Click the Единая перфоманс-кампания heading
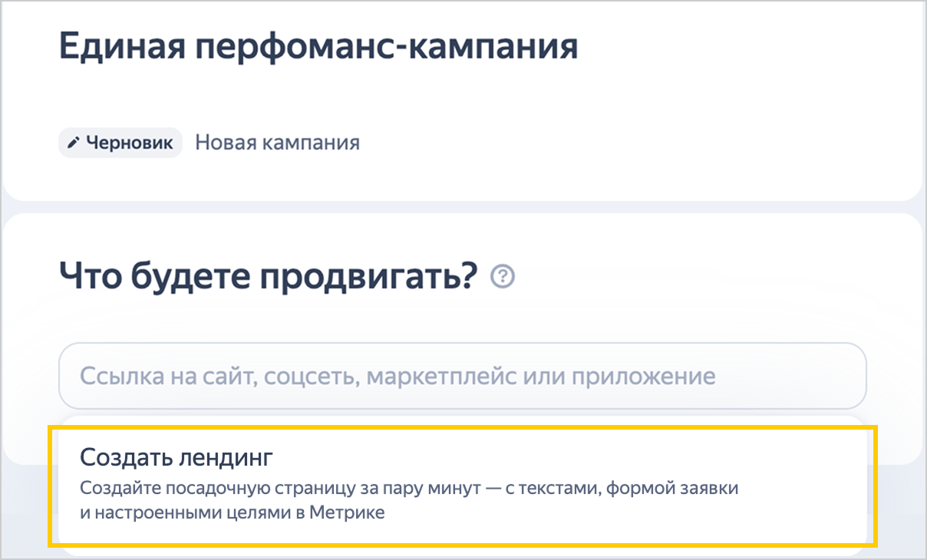Screen dimensions: 927x560 (318, 48)
